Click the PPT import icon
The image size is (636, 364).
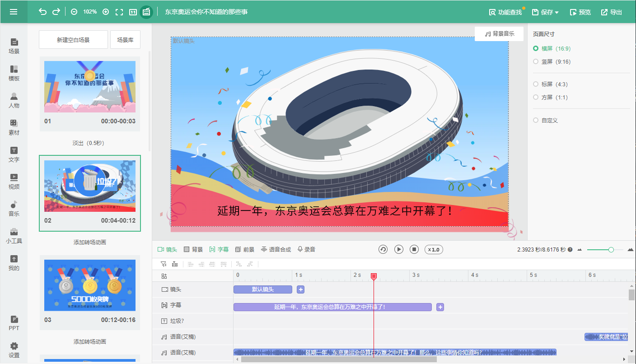coord(14,323)
